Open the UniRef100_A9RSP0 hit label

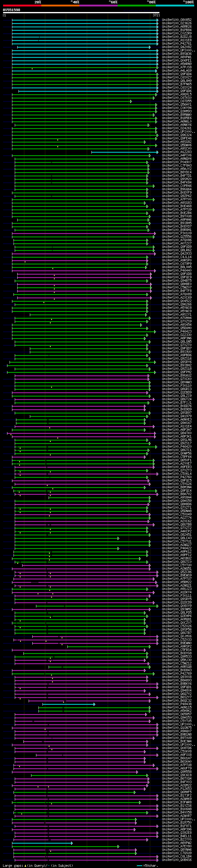tap(176, 260)
